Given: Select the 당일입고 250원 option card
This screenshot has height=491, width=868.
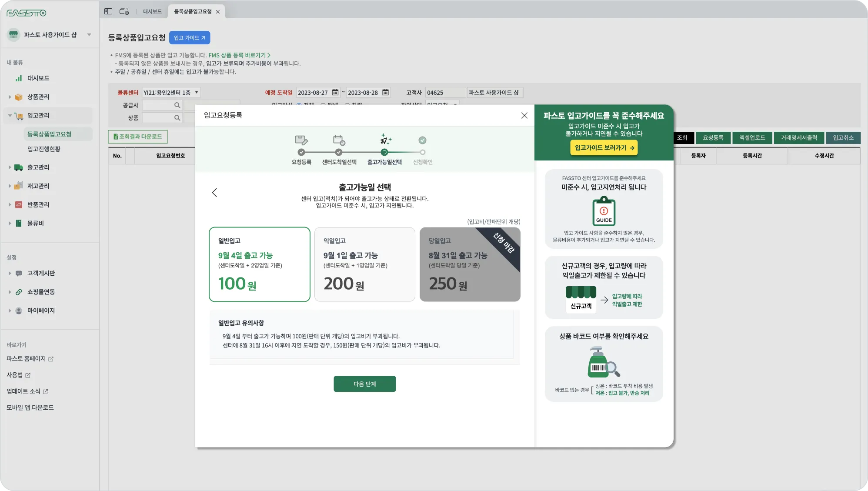Looking at the screenshot, I should [470, 264].
